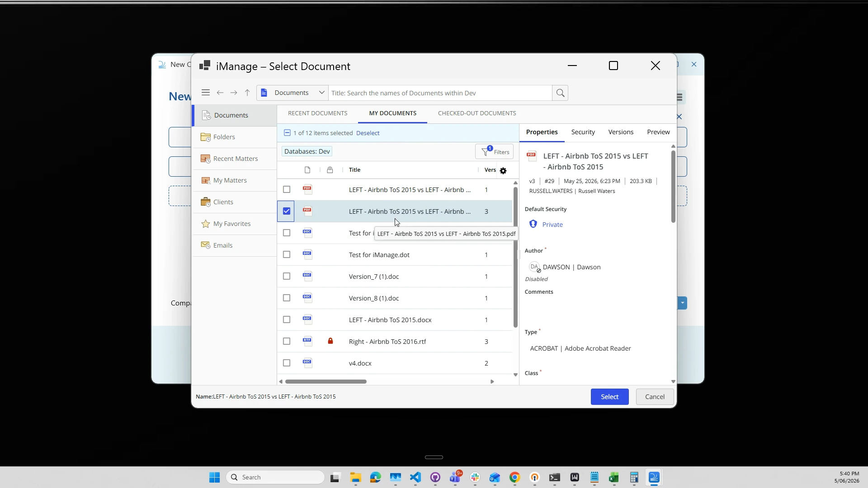
Task: Click the red lock on Right - Airbnb ToS 2016.rtf
Action: tap(330, 341)
